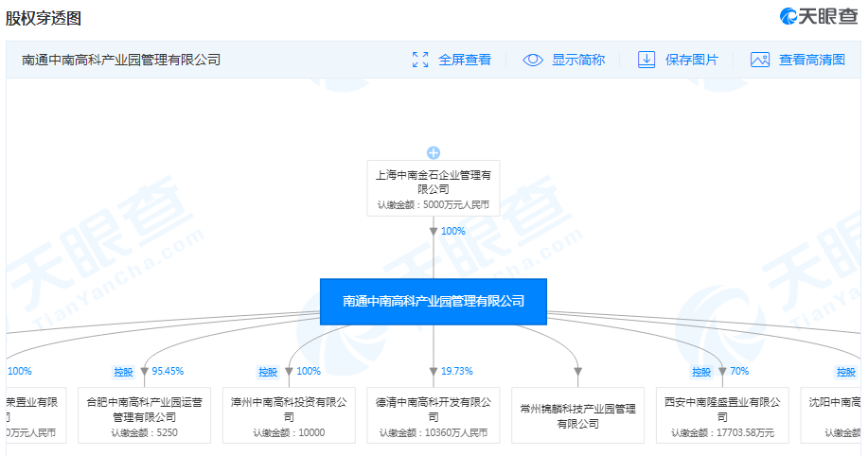Select the central 南通中南高科产业园管理有限公司 node
This screenshot has height=456, width=868.
click(x=434, y=302)
